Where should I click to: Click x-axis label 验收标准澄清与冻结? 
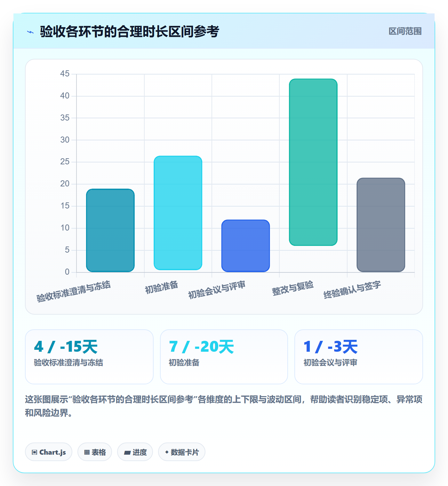click(x=74, y=291)
